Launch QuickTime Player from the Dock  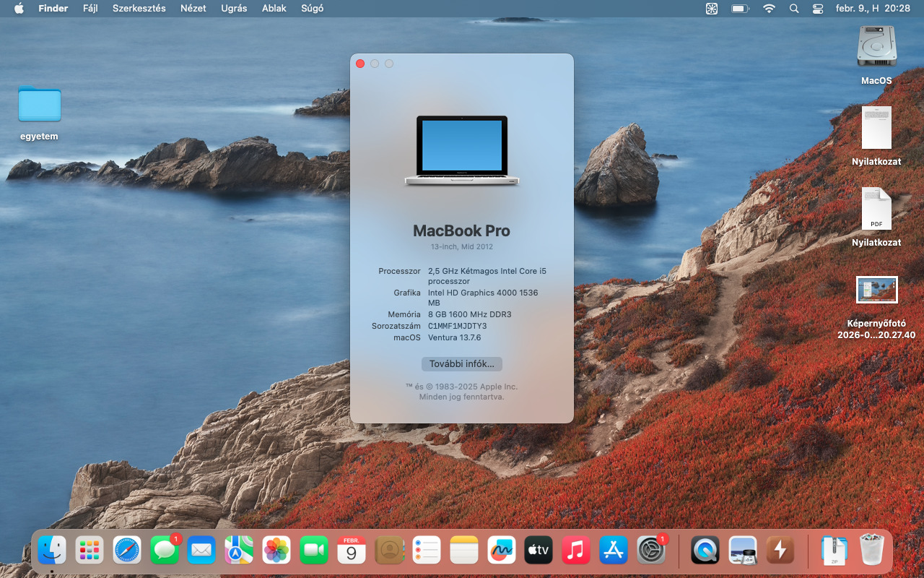pos(705,551)
